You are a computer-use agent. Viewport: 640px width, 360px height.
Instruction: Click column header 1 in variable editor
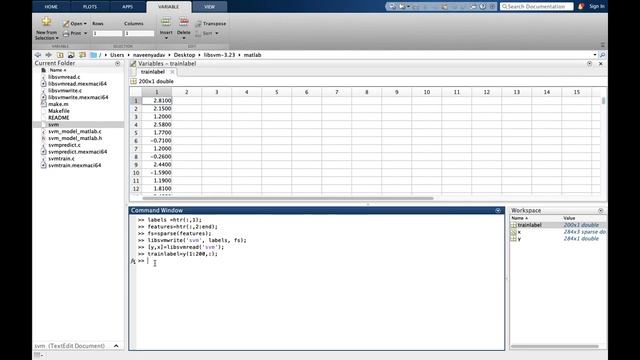click(157, 92)
